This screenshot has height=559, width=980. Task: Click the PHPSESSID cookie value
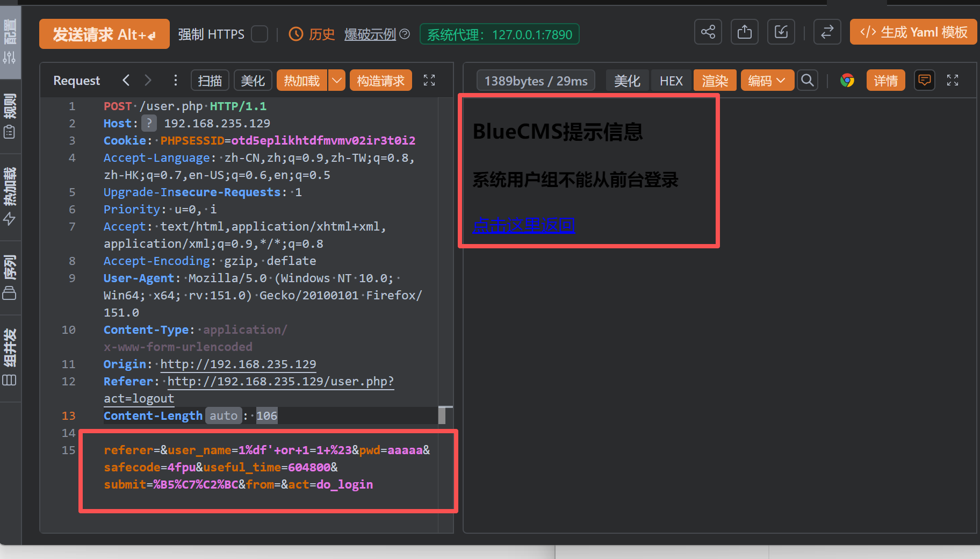323,140
